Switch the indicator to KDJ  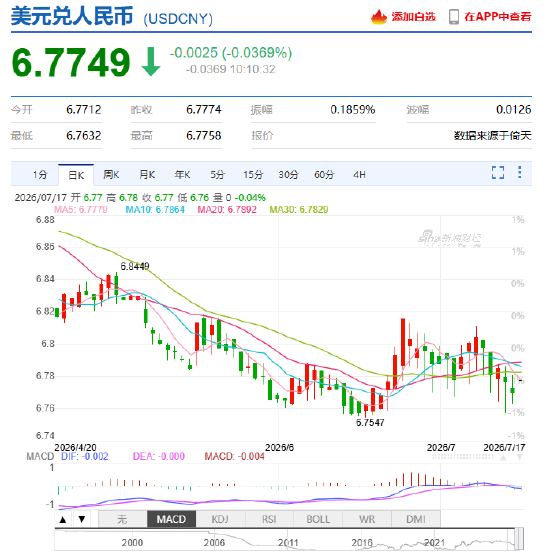tap(220, 519)
